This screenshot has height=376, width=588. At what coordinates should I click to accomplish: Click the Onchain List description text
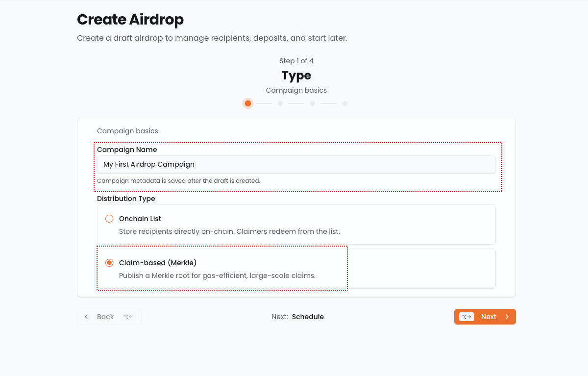(229, 231)
